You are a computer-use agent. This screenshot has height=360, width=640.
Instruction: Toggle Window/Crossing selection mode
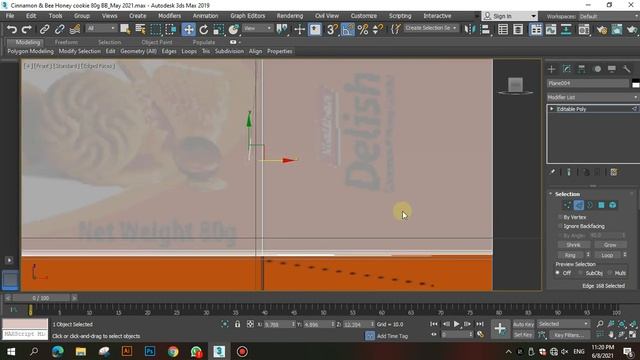pyautogui.click(x=171, y=29)
